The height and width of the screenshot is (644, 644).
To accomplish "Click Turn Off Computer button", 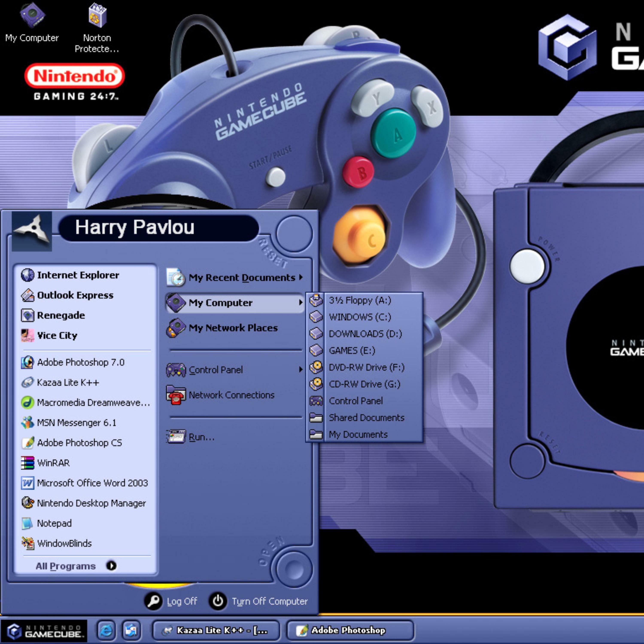I will click(259, 601).
